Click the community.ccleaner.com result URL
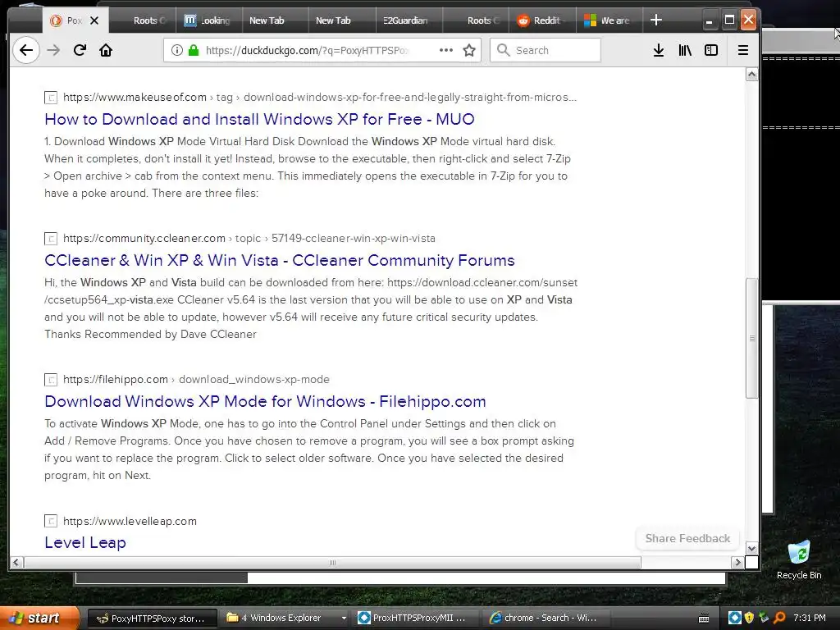Image resolution: width=840 pixels, height=630 pixels. point(249,239)
